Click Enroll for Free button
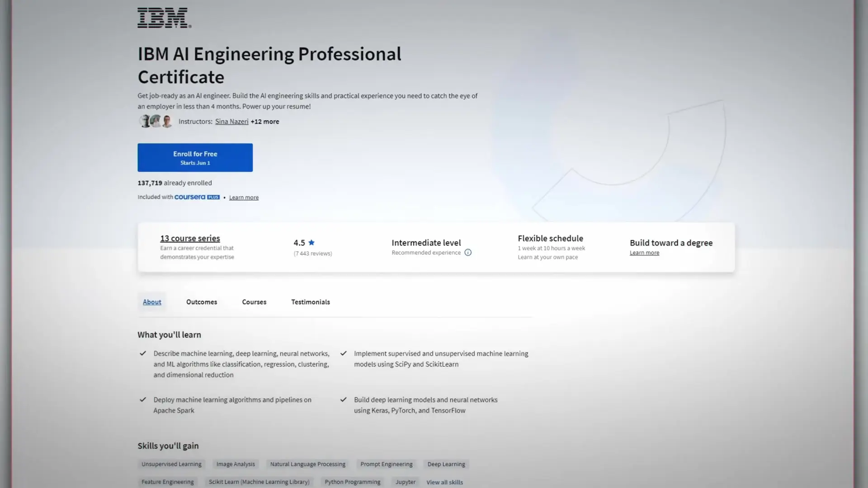 195,158
